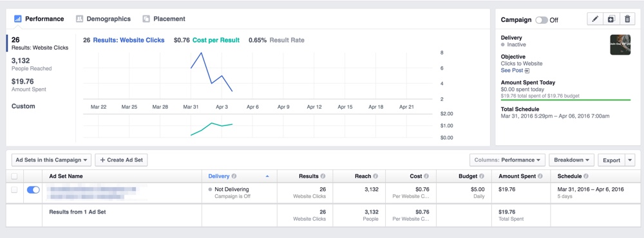The width and height of the screenshot is (644, 238).
Task: Open the See Post link
Action: (512, 71)
